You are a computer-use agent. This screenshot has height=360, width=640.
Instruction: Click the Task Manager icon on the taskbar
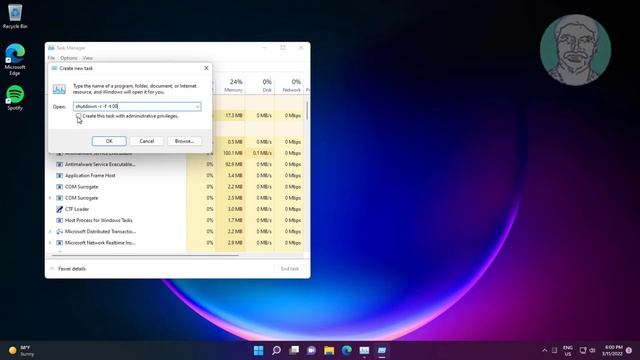(364, 350)
